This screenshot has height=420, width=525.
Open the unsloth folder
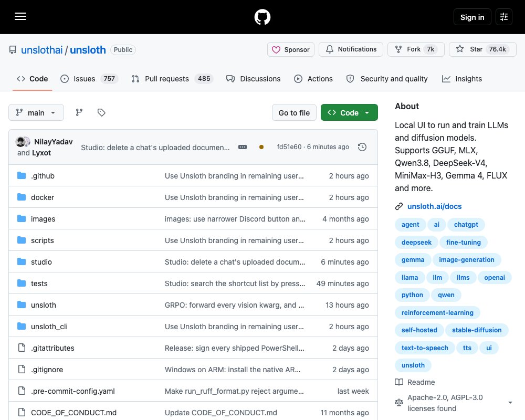[x=44, y=305]
